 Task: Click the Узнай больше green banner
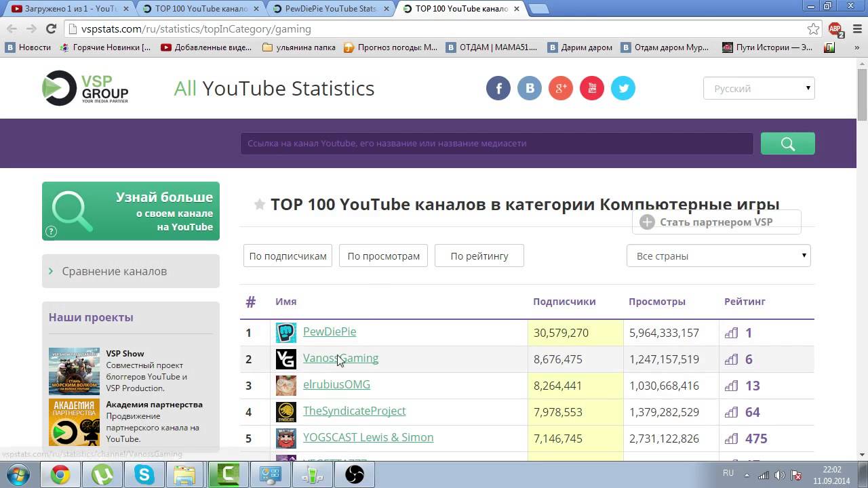[131, 211]
